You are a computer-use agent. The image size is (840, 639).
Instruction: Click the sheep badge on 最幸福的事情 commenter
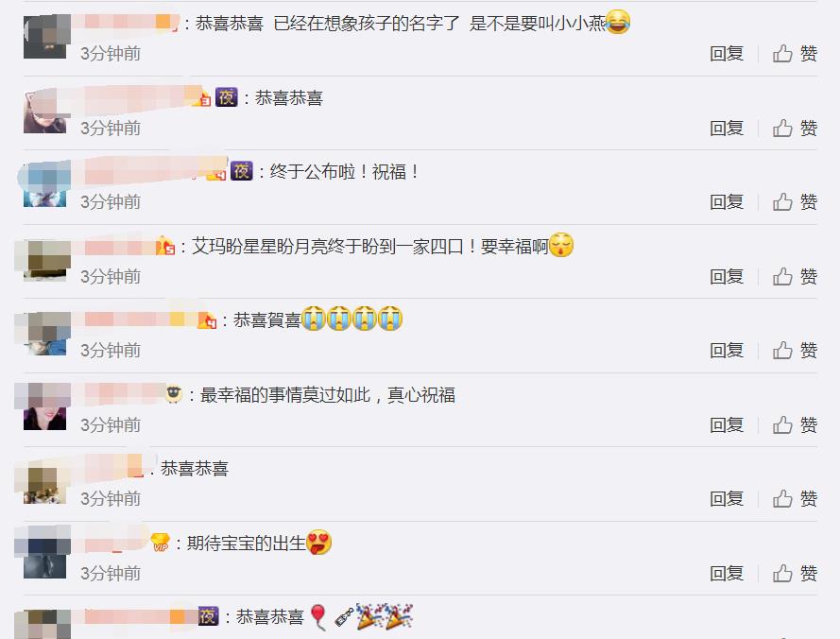click(x=174, y=394)
